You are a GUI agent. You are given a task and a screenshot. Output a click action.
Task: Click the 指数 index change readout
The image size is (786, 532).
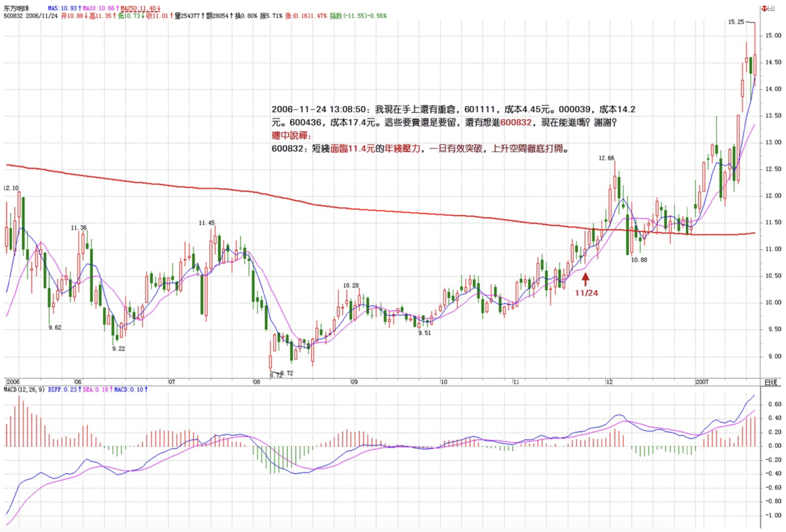coord(358,16)
